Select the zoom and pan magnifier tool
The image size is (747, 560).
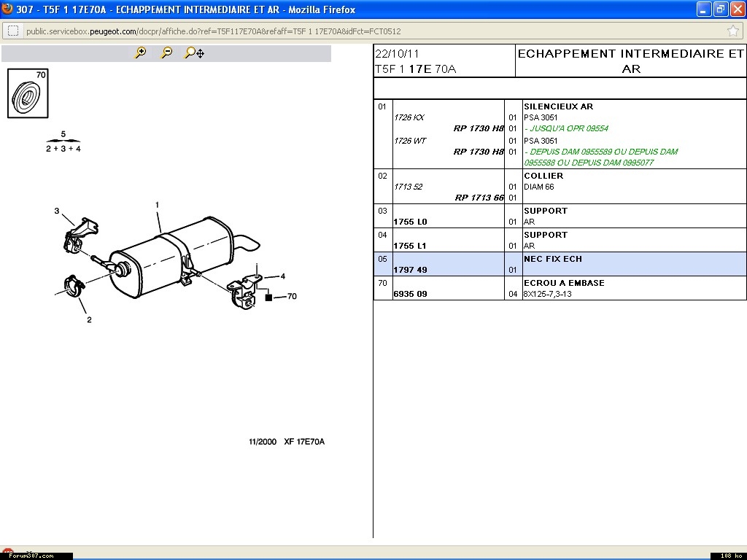(194, 52)
